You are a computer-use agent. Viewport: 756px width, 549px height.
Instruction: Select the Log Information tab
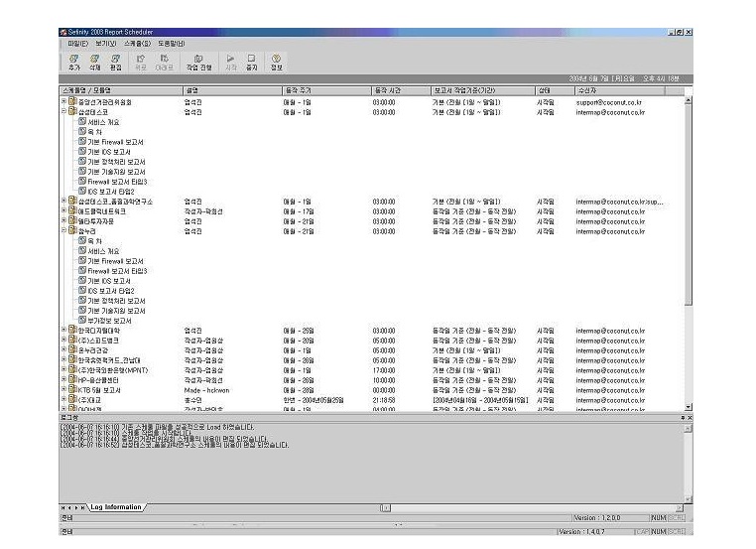pyautogui.click(x=116, y=507)
